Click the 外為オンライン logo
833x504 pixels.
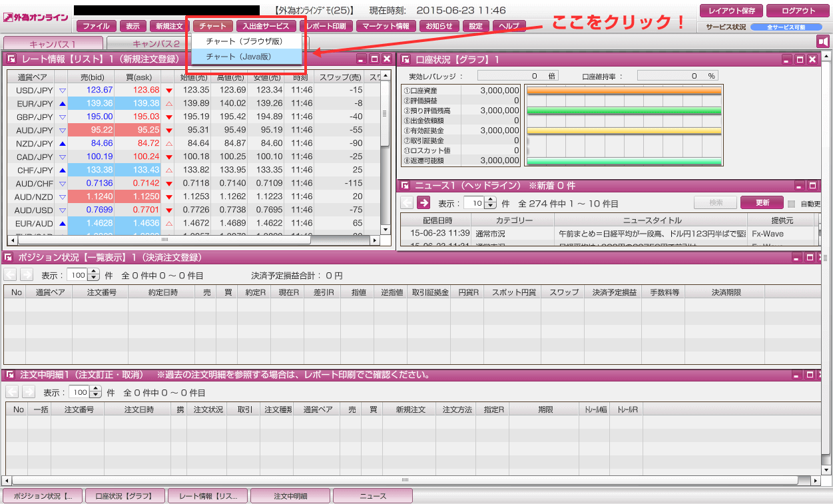coord(36,18)
